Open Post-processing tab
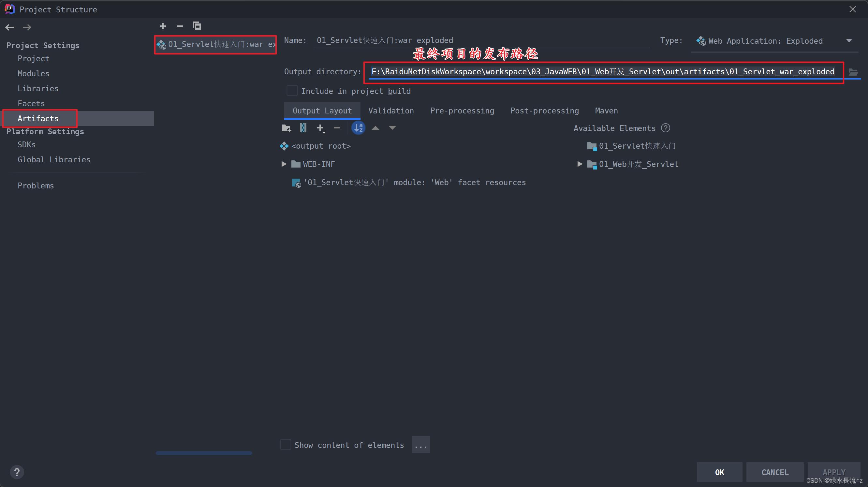 [545, 111]
